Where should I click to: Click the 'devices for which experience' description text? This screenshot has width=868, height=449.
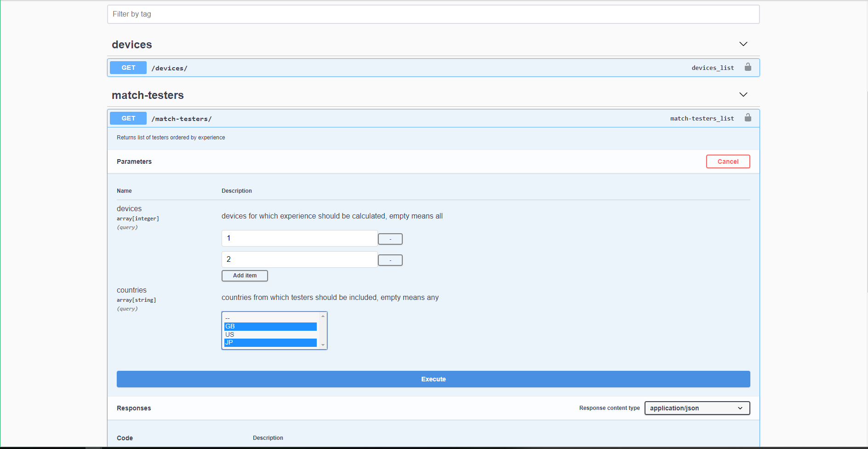(332, 216)
